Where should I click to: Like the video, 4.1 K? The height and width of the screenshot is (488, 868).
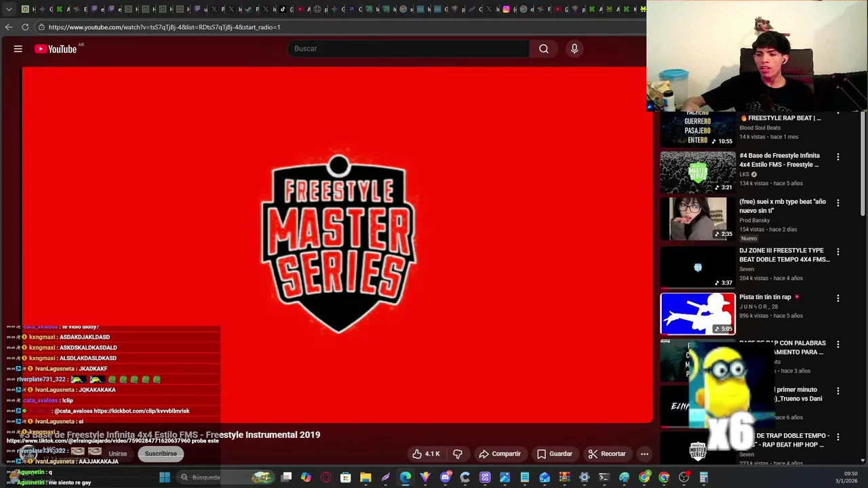(427, 454)
